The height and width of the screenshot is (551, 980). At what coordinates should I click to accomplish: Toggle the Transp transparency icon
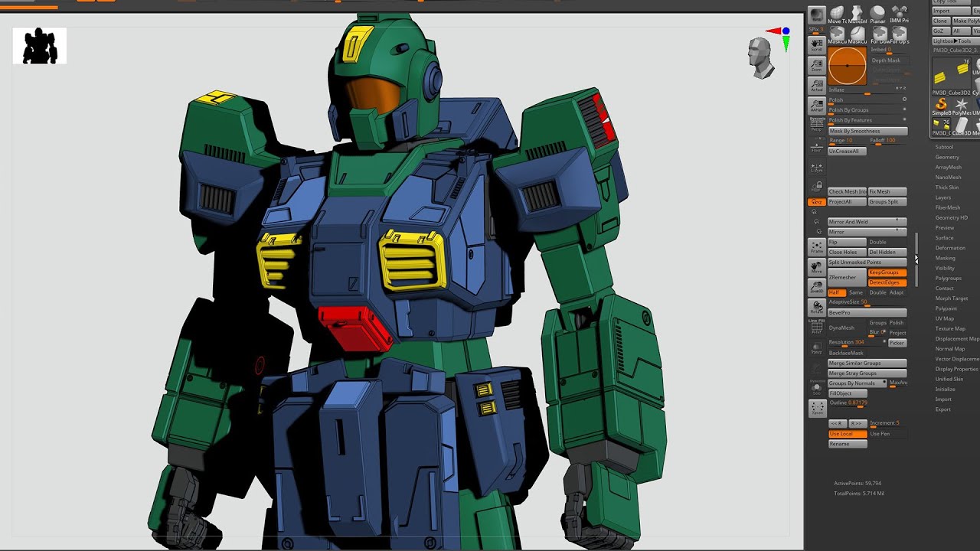coord(817,348)
